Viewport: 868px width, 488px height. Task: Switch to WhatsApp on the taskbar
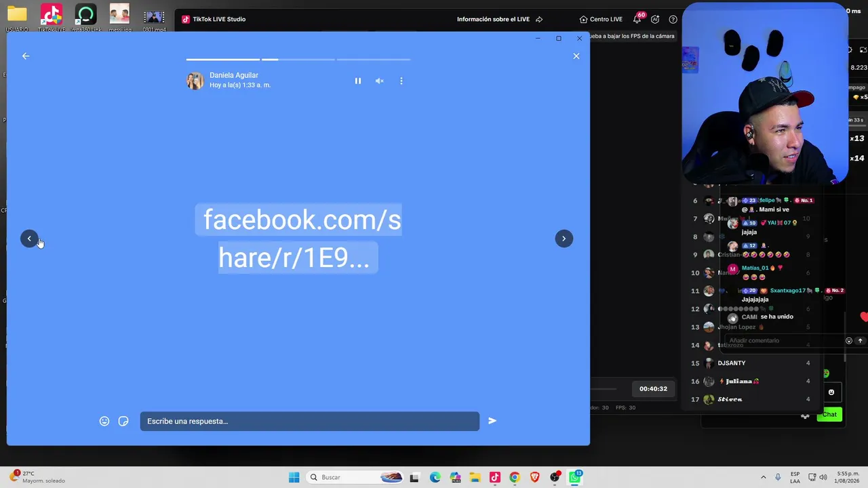pyautogui.click(x=575, y=477)
